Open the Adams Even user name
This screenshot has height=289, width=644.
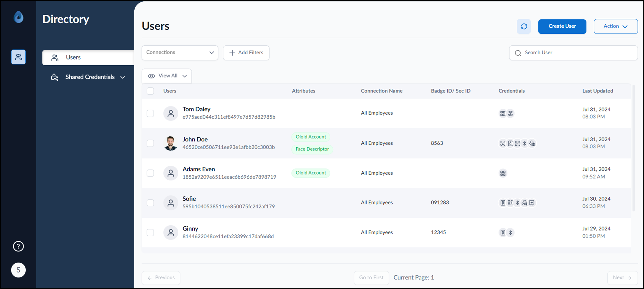[199, 169]
